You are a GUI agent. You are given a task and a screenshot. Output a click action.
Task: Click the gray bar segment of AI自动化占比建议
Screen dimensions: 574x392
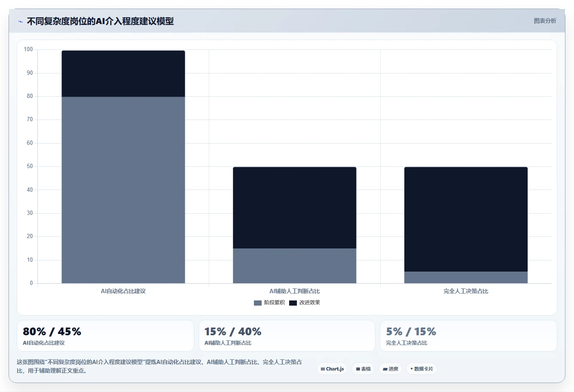click(x=123, y=190)
